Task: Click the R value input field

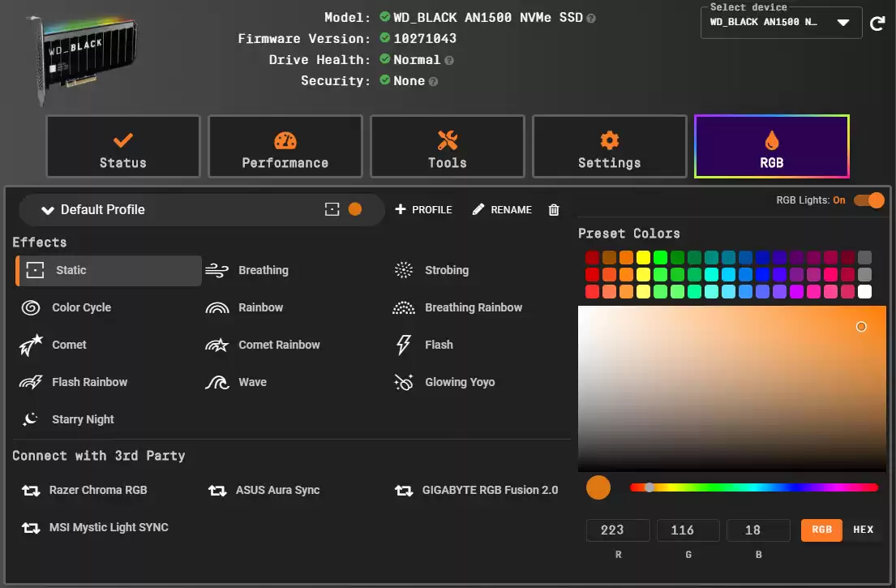Action: (618, 530)
